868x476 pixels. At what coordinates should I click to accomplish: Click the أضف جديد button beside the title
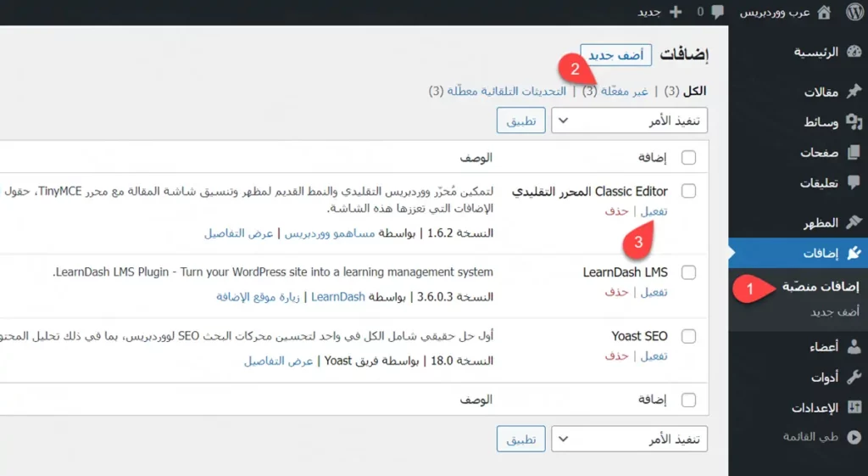point(615,55)
